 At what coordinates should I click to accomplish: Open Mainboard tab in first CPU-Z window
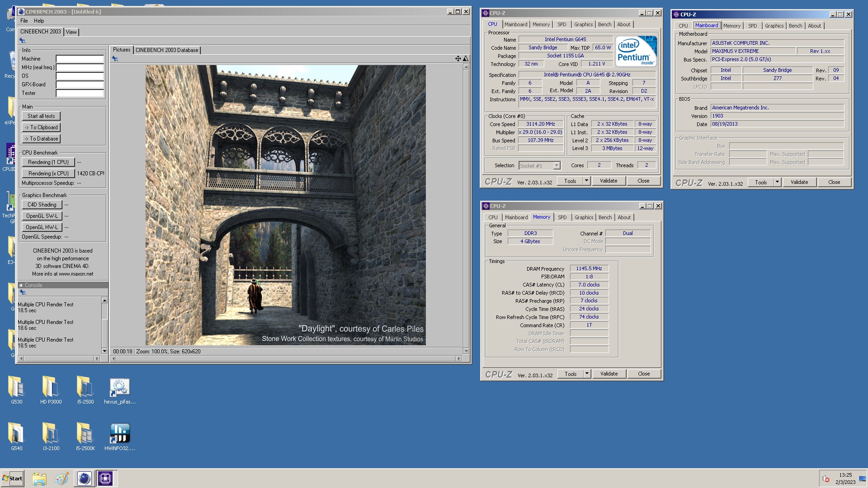(516, 24)
